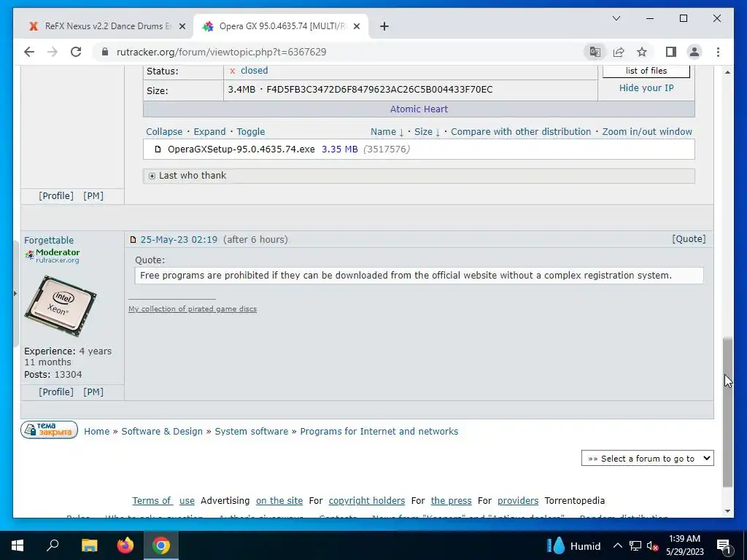Click the closed status link
This screenshot has height=560, width=747.
tap(254, 71)
